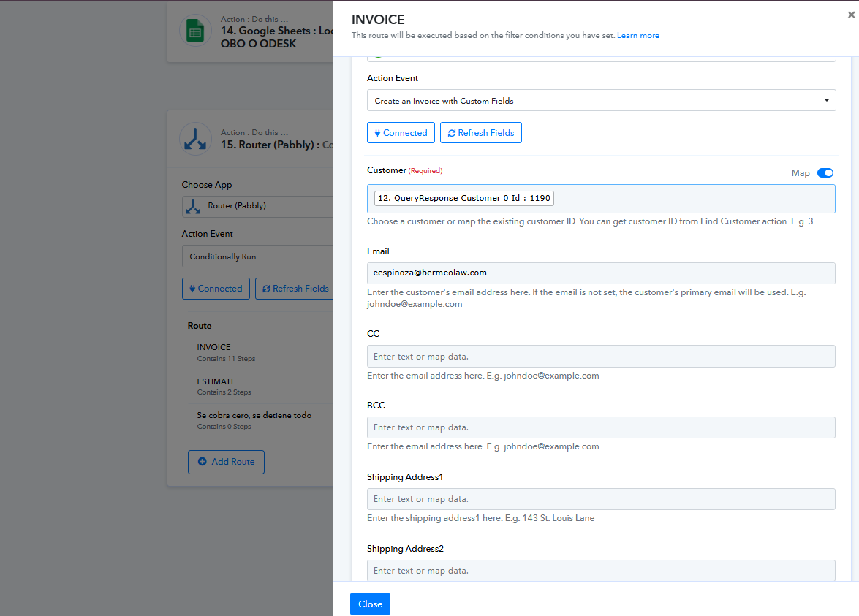Click the CC input field
This screenshot has height=616, width=859.
601,357
